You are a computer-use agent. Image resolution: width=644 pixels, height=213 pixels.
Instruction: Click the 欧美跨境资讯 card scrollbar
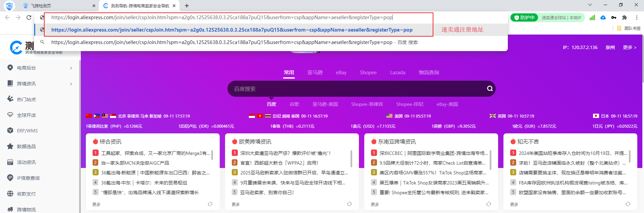point(351,159)
